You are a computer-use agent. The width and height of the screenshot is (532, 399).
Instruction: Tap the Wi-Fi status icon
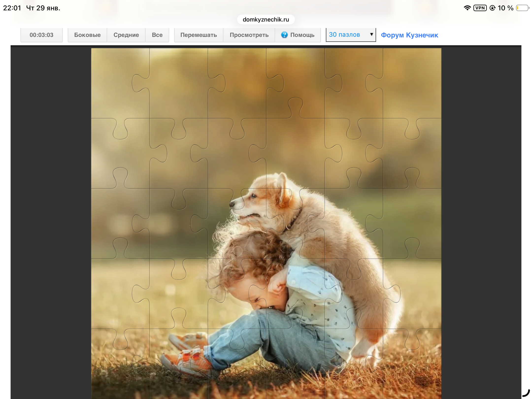pyautogui.click(x=467, y=8)
